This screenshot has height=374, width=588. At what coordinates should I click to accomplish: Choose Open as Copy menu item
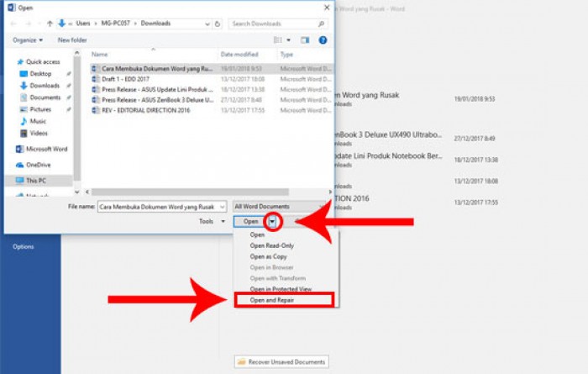click(x=268, y=256)
